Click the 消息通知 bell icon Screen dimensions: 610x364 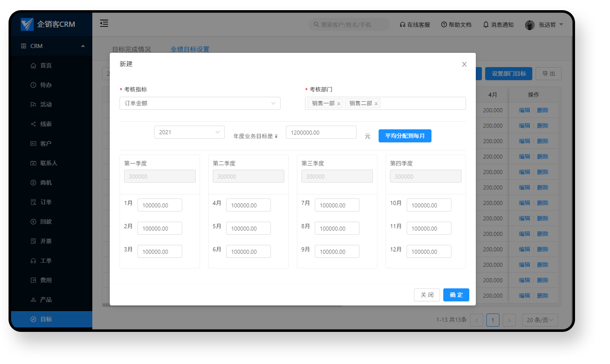pos(486,25)
